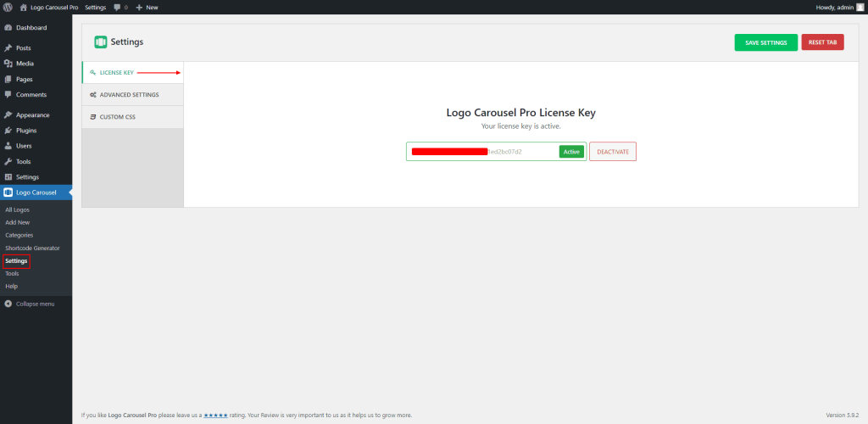Click the Users icon in sidebar
The height and width of the screenshot is (424, 868).
pos(8,146)
